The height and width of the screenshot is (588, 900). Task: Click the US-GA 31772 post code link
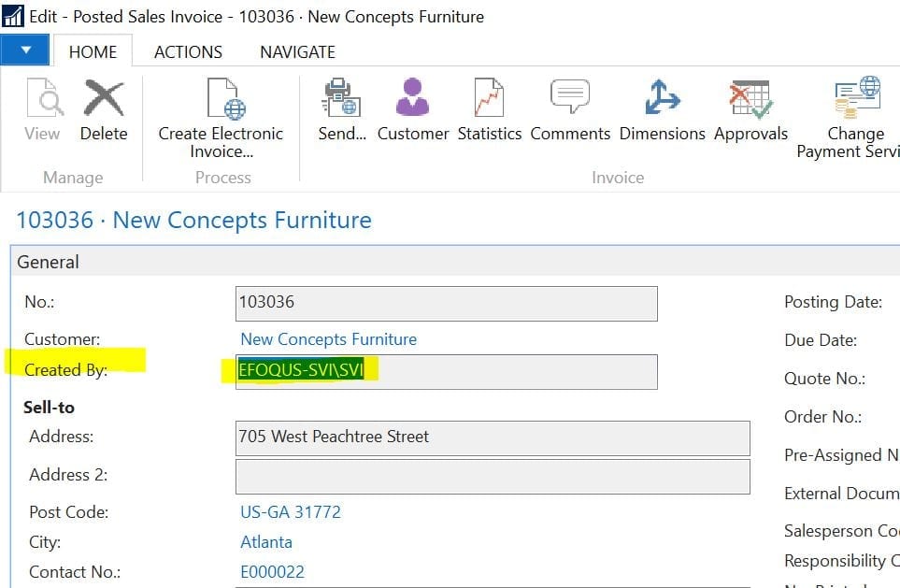pyautogui.click(x=291, y=511)
